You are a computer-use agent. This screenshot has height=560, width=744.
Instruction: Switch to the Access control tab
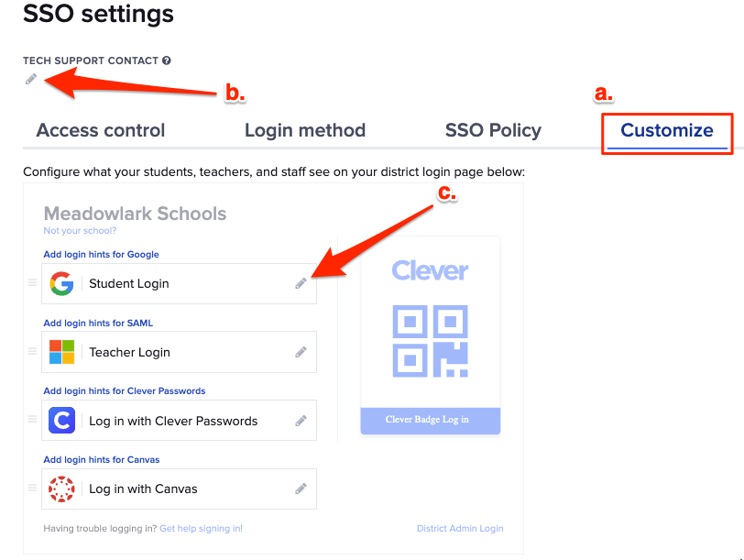coord(100,131)
